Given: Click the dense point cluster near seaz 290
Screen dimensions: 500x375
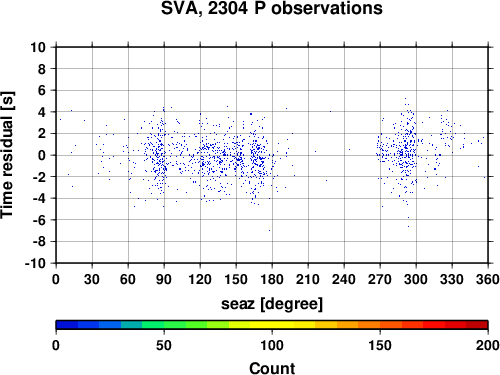Looking at the screenshot, I should click(x=406, y=152).
